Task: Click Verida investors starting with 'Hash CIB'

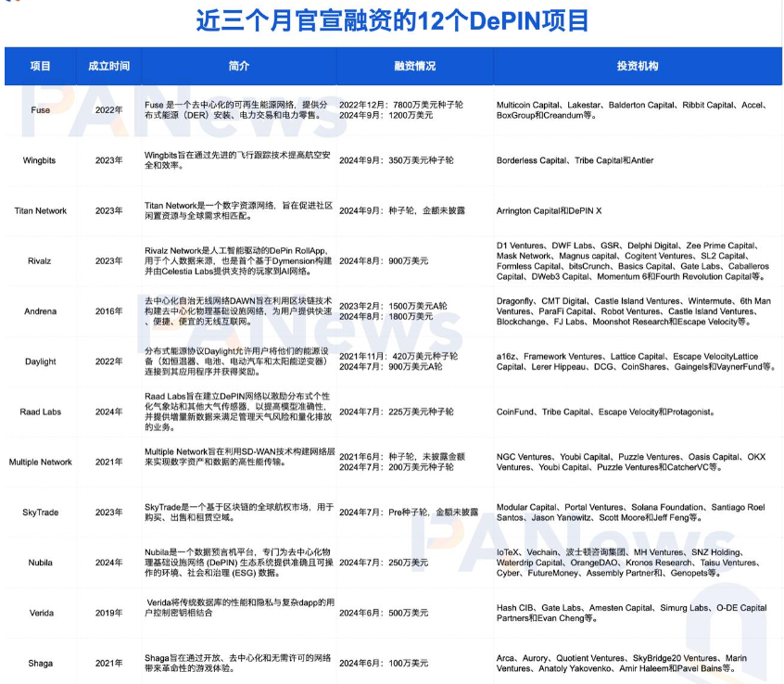Action: click(631, 613)
